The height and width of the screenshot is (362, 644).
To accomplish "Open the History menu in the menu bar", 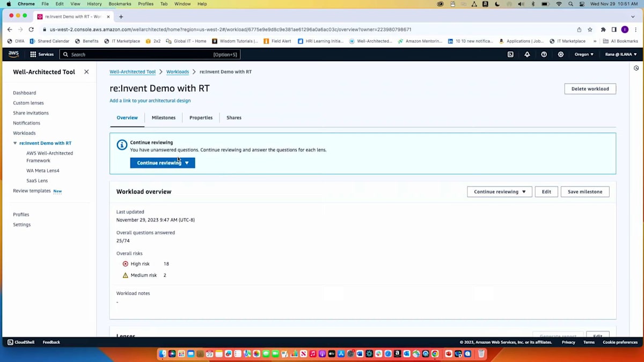I will coord(94,4).
